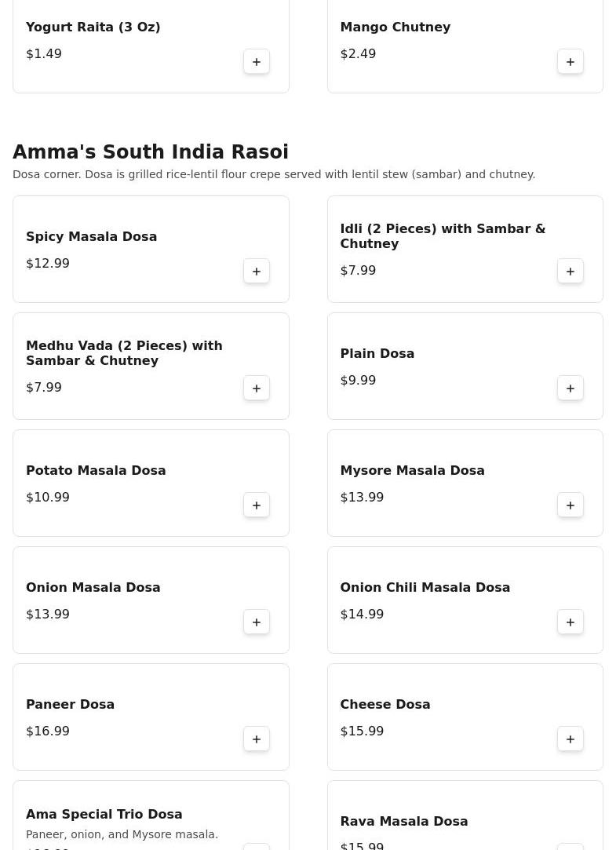Add Onion Masala Dosa to cart
616x850 pixels.
click(x=257, y=622)
